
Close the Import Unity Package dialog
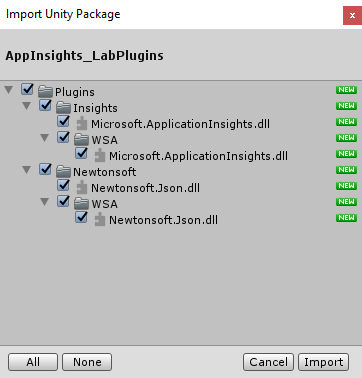click(x=352, y=15)
